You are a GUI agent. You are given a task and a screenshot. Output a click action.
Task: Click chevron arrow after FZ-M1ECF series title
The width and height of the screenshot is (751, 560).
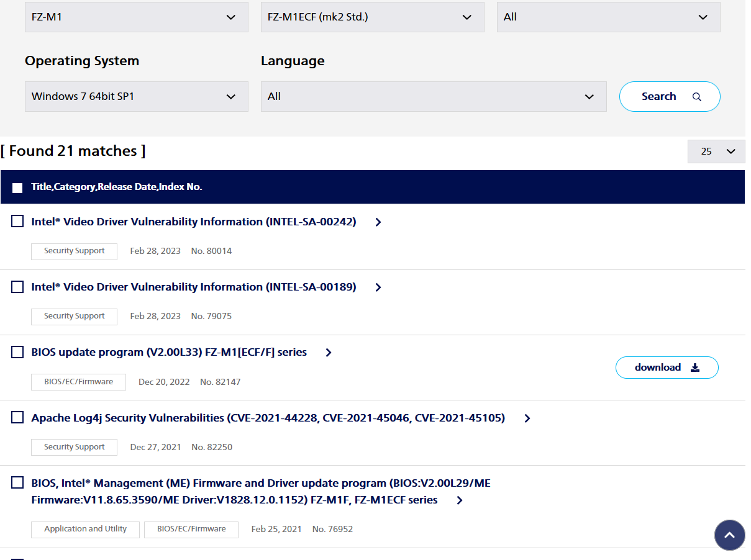pos(460,500)
